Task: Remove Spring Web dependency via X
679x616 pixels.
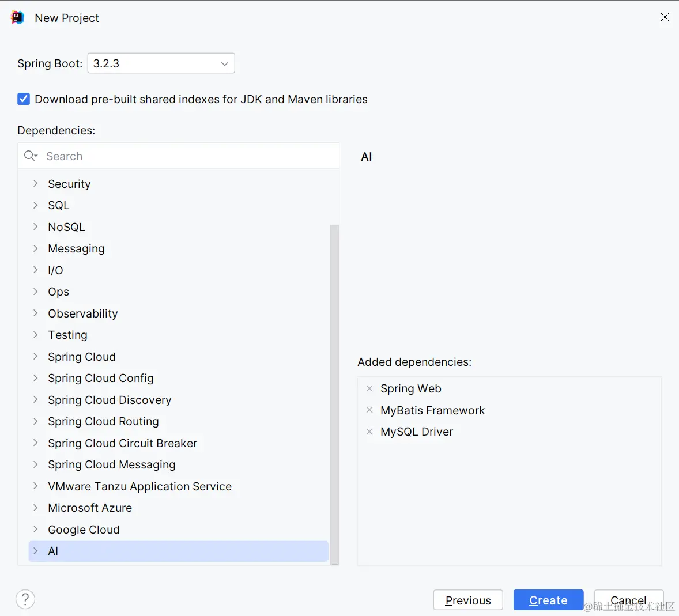Action: tap(369, 388)
